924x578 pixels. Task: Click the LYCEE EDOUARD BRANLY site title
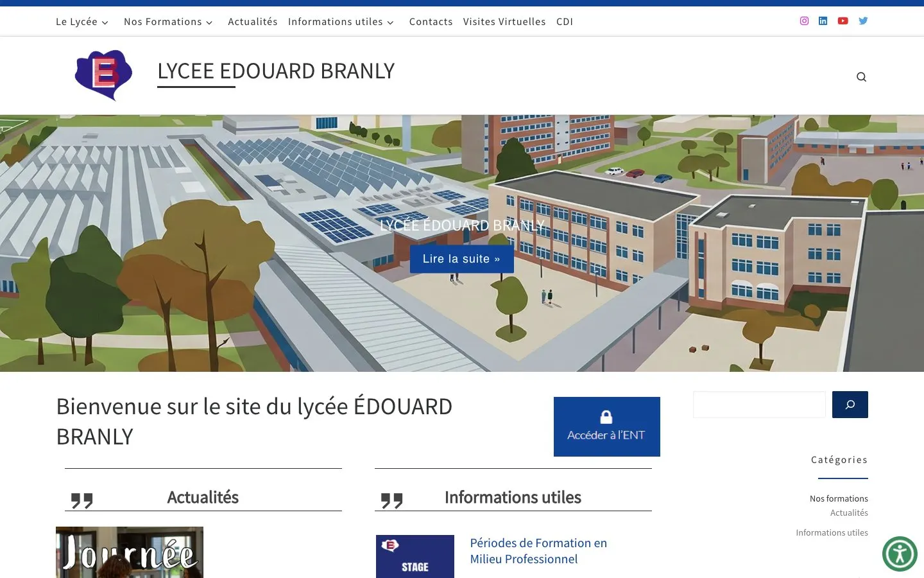pos(276,71)
